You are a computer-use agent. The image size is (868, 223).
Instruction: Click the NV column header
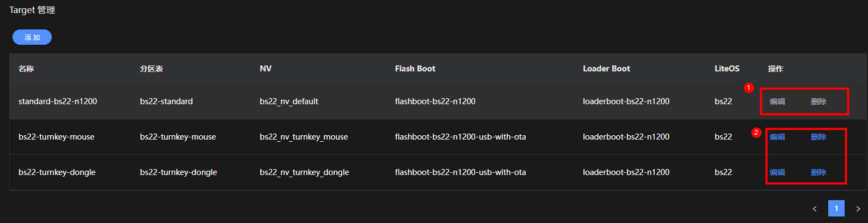pos(266,69)
